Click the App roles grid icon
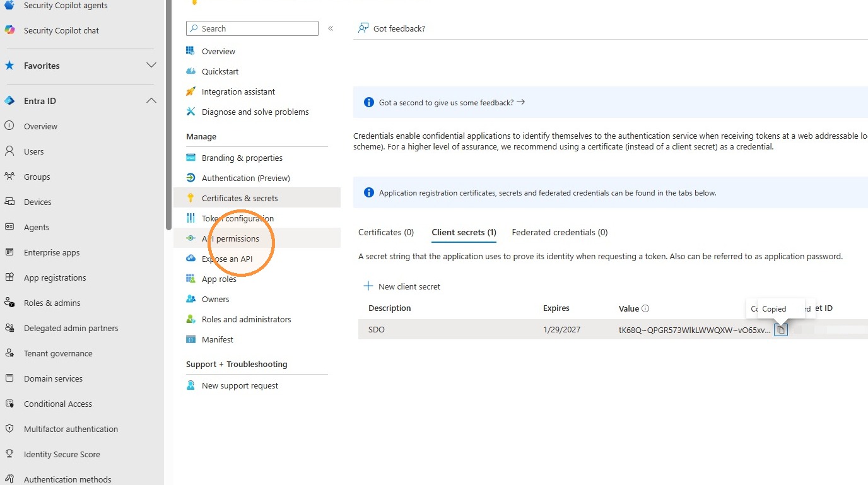Image resolution: width=868 pixels, height=485 pixels. [191, 279]
